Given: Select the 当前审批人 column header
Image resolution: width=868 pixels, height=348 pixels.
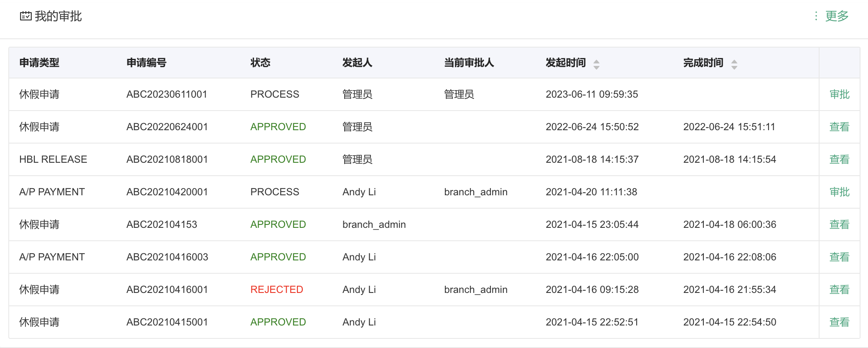Looking at the screenshot, I should (x=469, y=63).
